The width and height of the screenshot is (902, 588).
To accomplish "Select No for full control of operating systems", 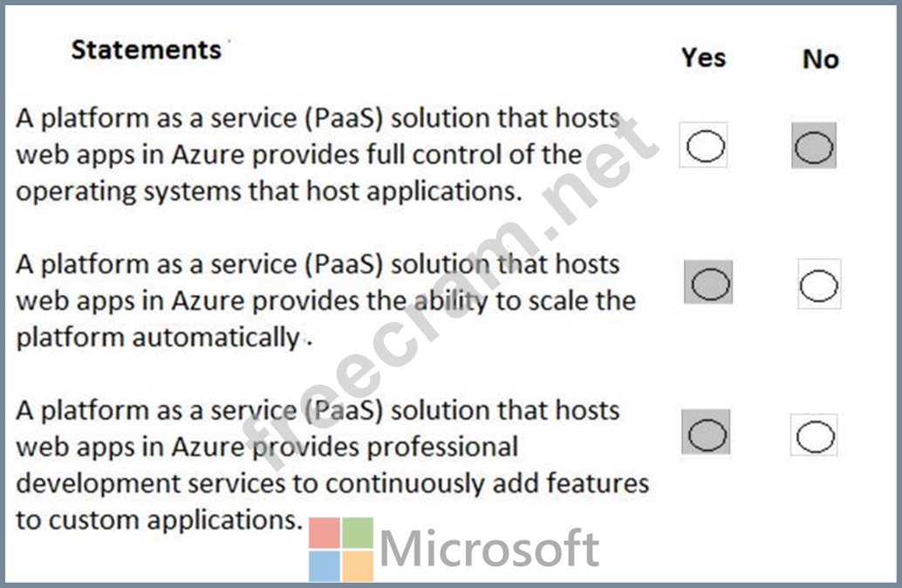I will pos(814,146).
